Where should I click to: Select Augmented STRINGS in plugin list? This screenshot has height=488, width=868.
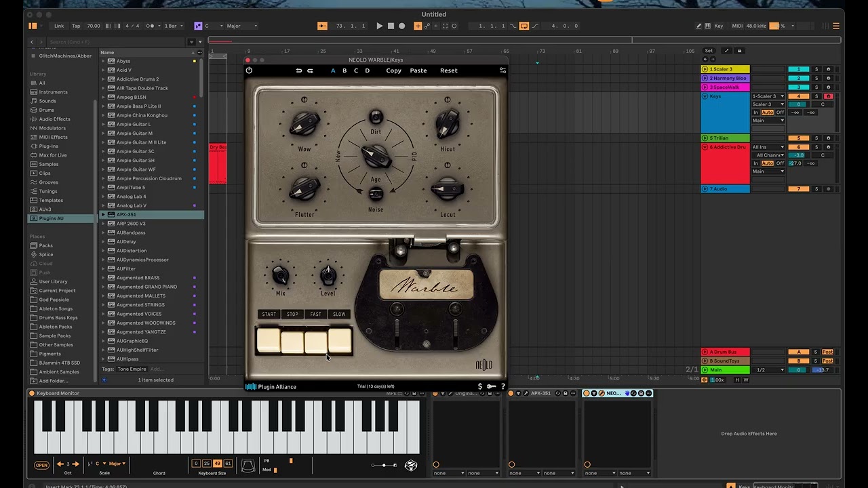(x=140, y=305)
